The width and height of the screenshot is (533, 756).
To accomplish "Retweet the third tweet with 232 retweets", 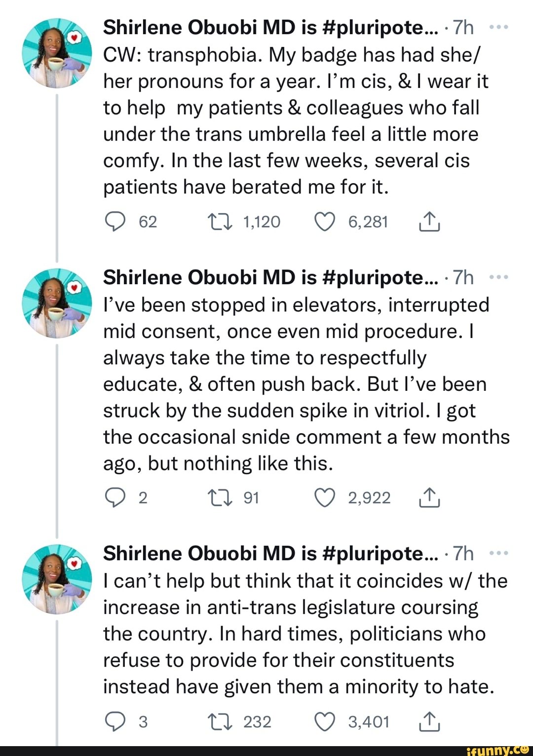I will 220,722.
